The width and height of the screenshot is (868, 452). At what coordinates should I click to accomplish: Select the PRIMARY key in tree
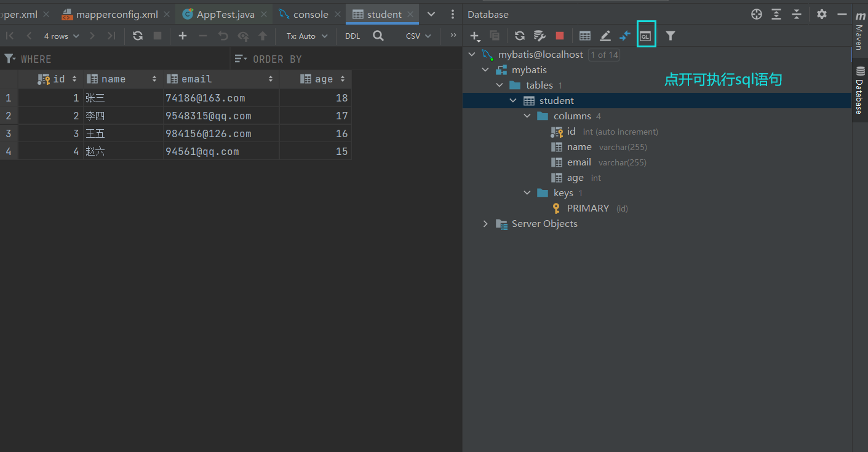tap(588, 208)
